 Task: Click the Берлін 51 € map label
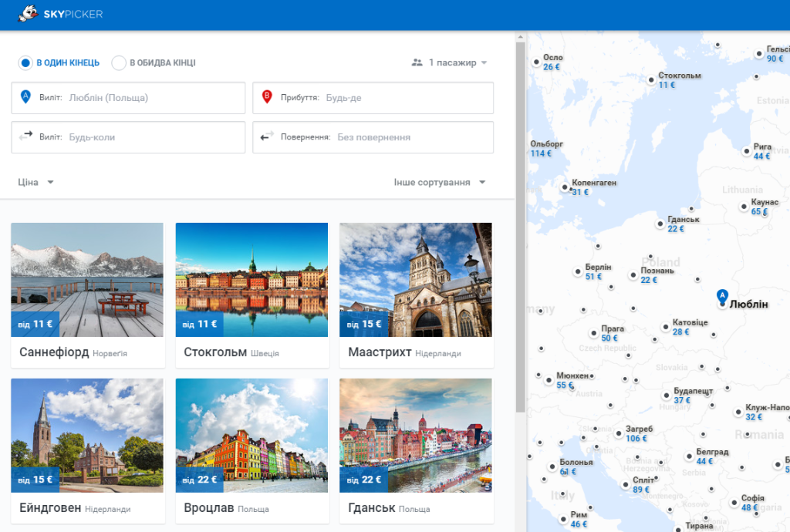tap(598, 271)
